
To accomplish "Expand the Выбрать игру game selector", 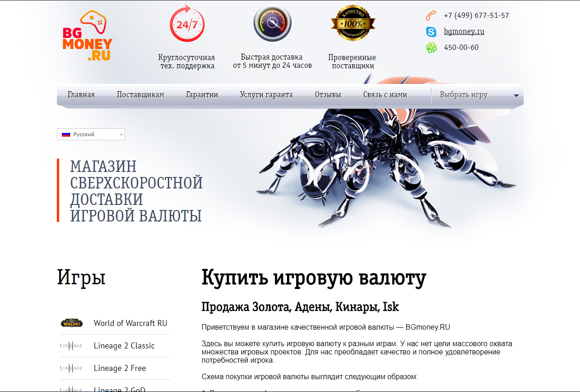I will click(x=477, y=95).
